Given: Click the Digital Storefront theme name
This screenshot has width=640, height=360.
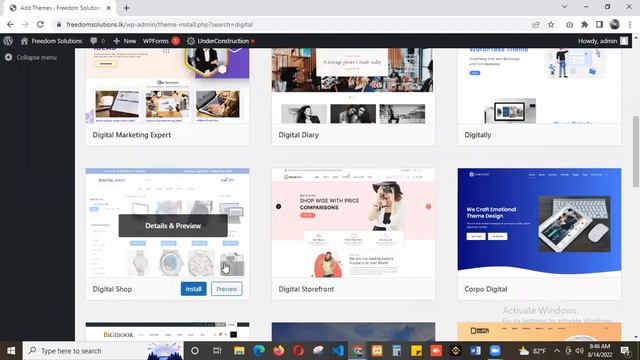Looking at the screenshot, I should coord(306,289).
